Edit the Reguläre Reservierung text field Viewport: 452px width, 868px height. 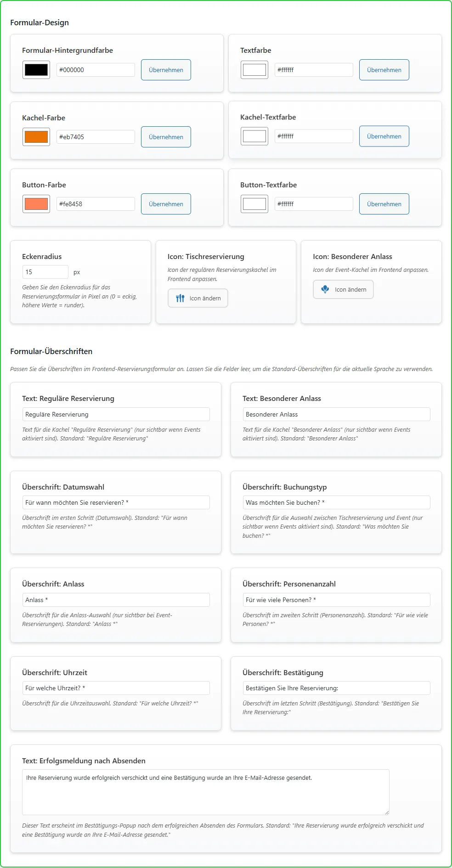click(116, 414)
